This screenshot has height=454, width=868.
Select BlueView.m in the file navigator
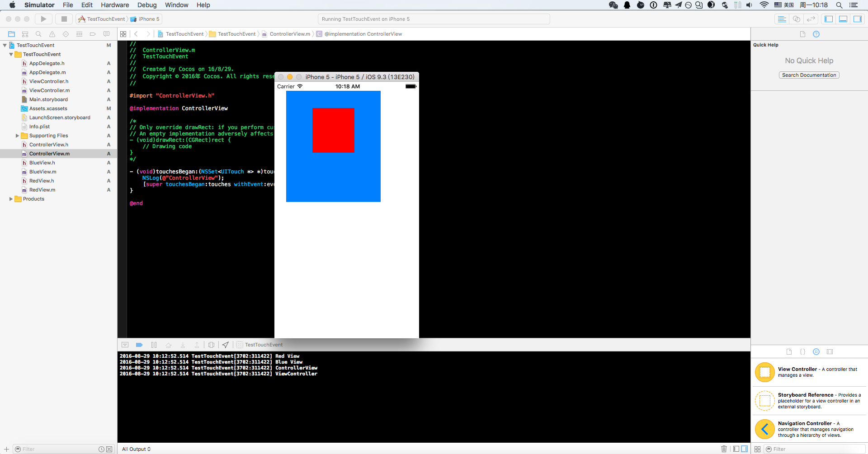(x=43, y=172)
